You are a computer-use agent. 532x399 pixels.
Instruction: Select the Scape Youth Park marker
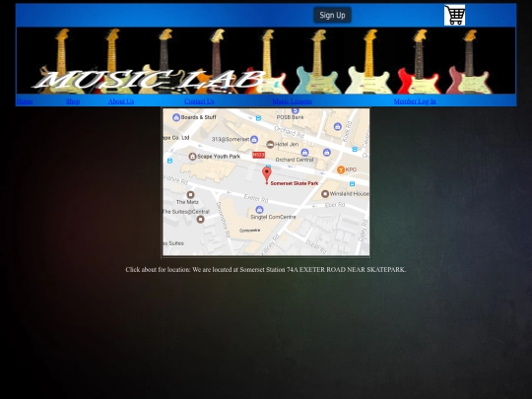click(192, 157)
